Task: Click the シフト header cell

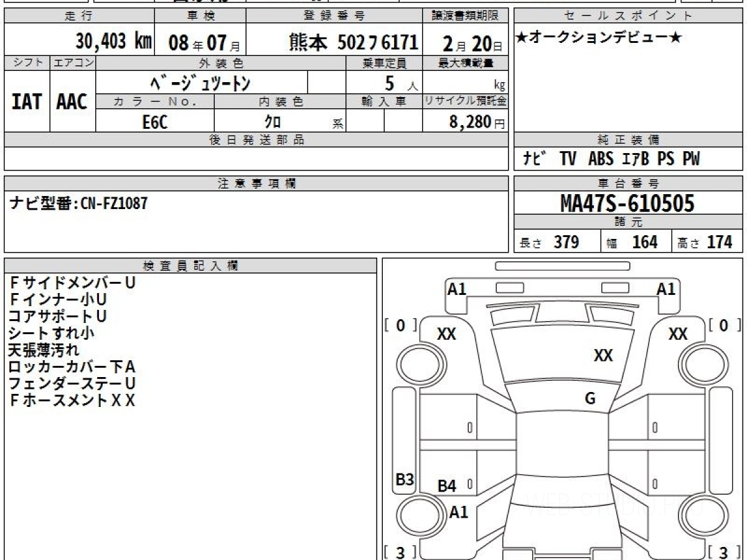Action: 27,63
